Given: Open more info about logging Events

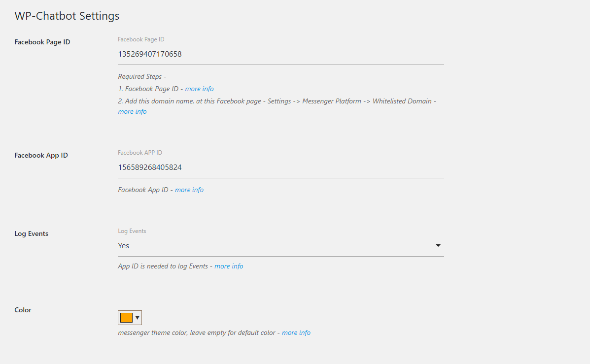Looking at the screenshot, I should 229,266.
